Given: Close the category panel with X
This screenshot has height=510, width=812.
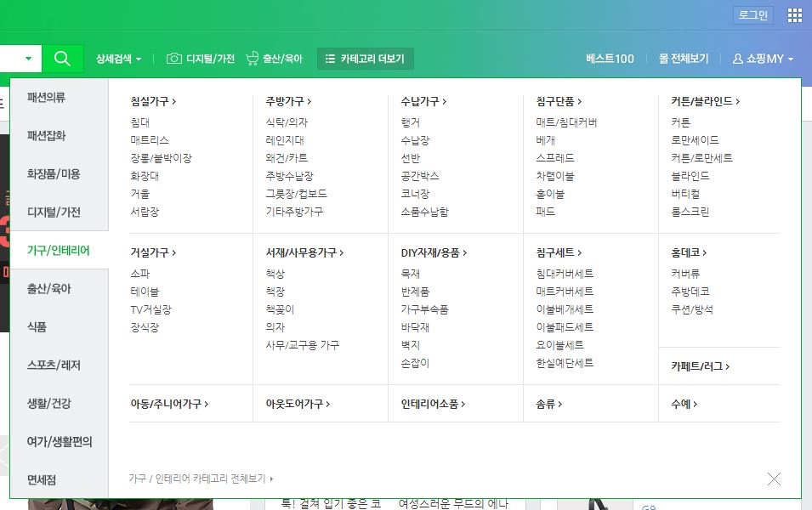Looking at the screenshot, I should click(774, 479).
